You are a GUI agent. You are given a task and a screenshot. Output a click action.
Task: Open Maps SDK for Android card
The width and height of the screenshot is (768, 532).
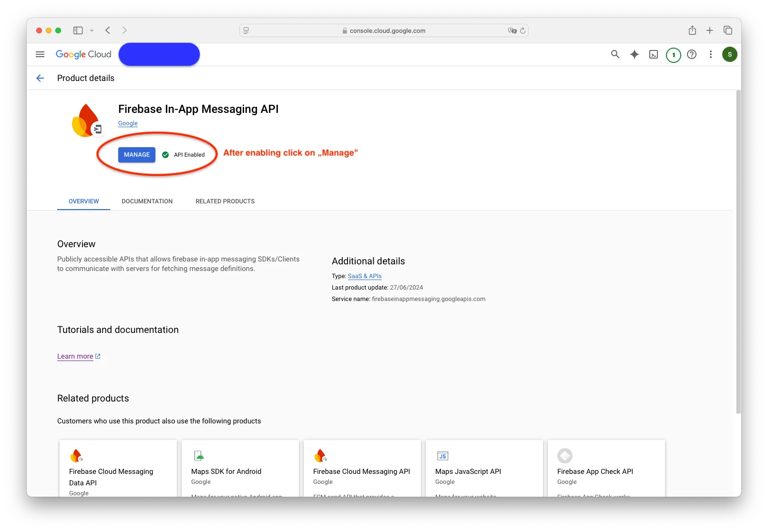coord(240,468)
